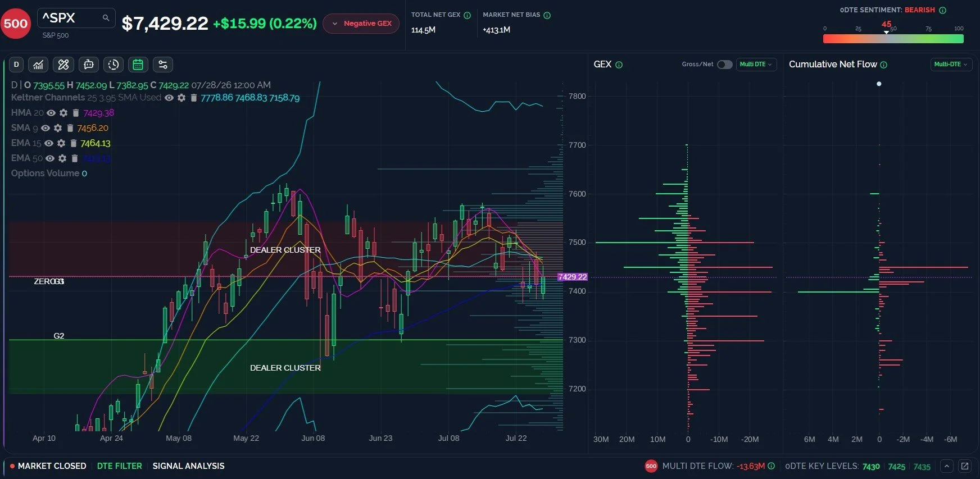
Task: Open EMA 15 settings gear
Action: [x=61, y=143]
